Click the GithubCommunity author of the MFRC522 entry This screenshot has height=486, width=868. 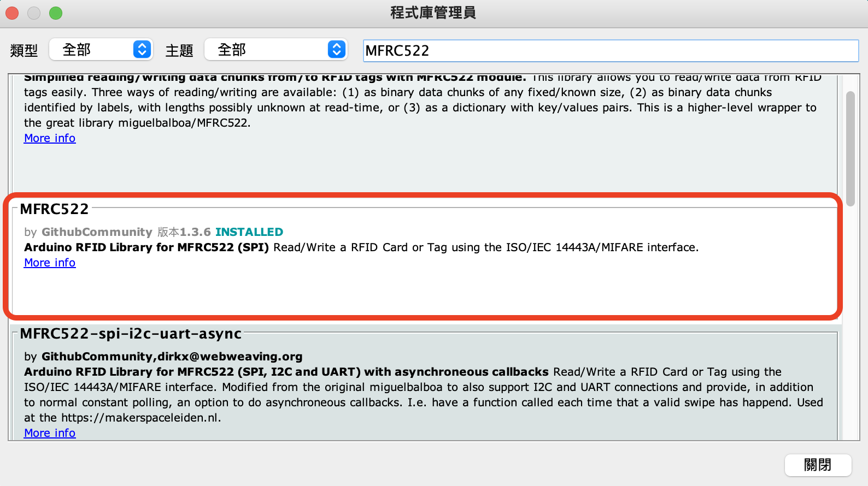click(x=97, y=232)
